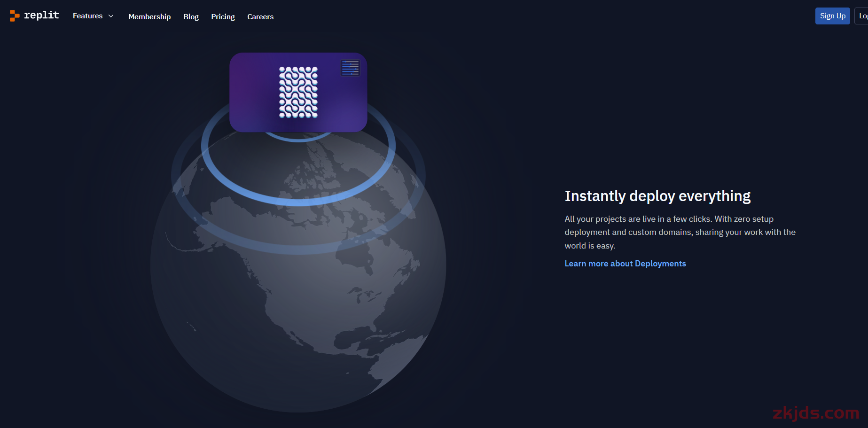Image resolution: width=868 pixels, height=428 pixels.
Task: Click the white maze pattern on the card
Action: click(x=298, y=92)
